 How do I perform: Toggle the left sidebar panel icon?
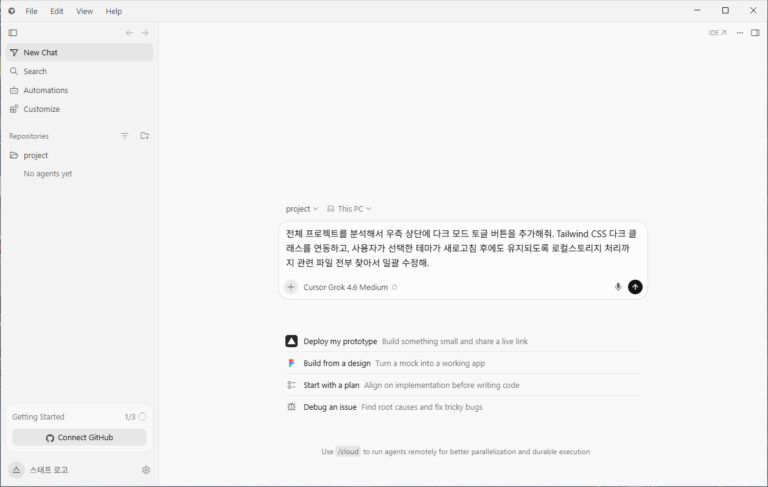pyautogui.click(x=13, y=33)
